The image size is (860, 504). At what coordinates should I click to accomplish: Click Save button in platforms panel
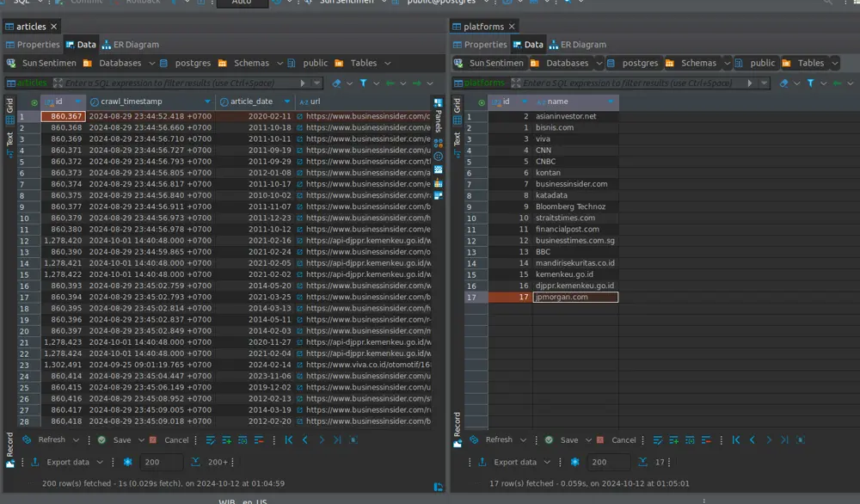coord(562,439)
